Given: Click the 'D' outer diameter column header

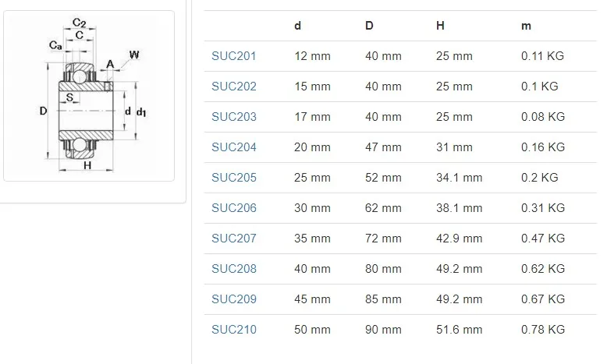Looking at the screenshot, I should pos(369,26).
